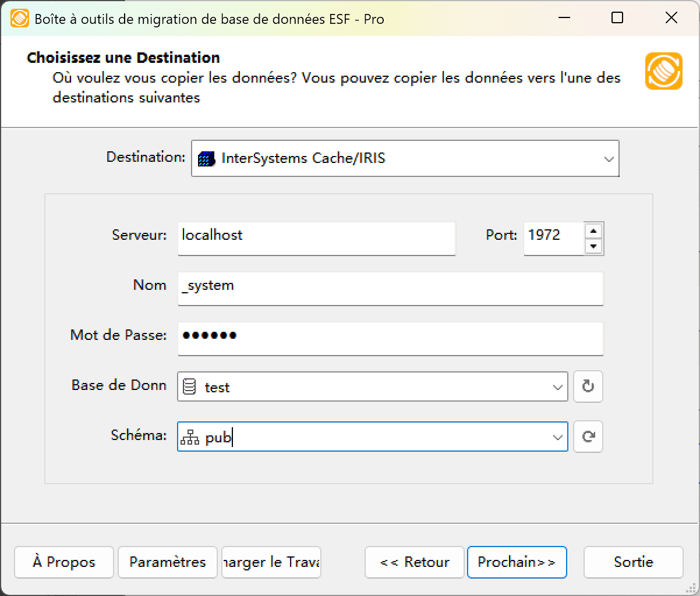Reload the Schéma list
Viewport: 700px width, 596px height.
click(588, 437)
